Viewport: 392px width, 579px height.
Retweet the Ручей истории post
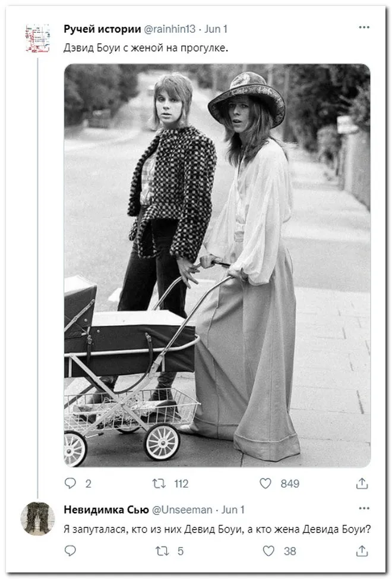pos(159,483)
